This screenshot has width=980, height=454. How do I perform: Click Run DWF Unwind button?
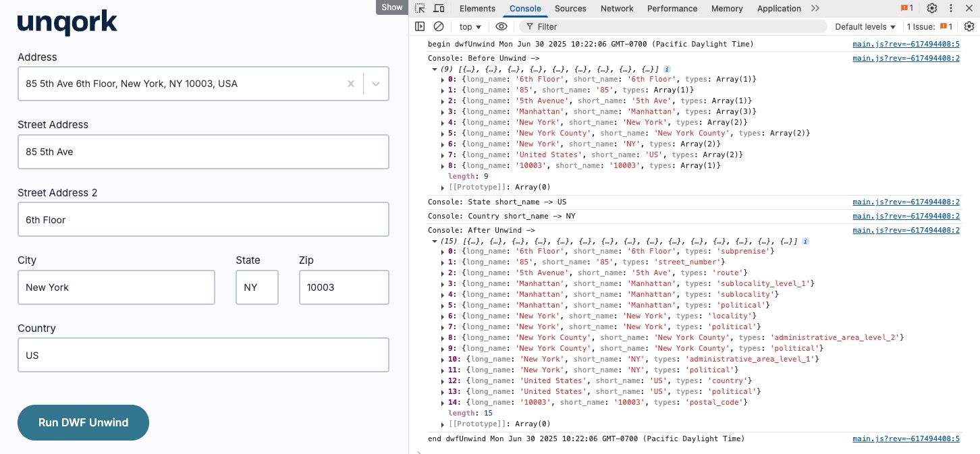click(x=83, y=422)
